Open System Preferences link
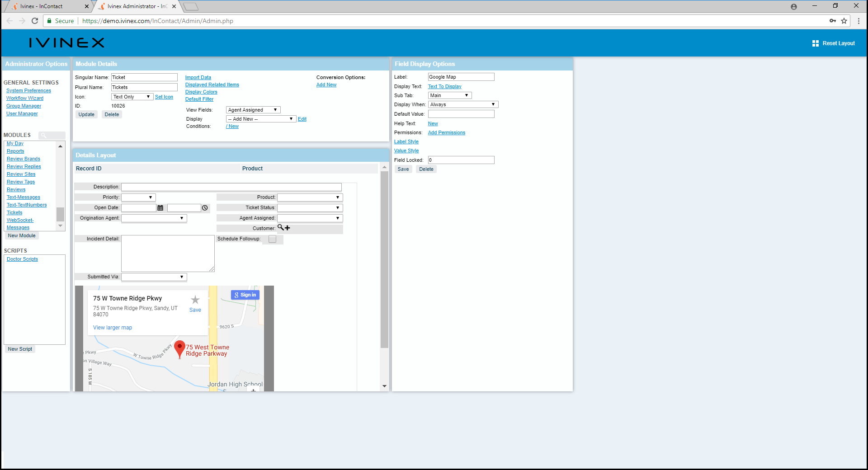The width and height of the screenshot is (868, 470). 28,91
